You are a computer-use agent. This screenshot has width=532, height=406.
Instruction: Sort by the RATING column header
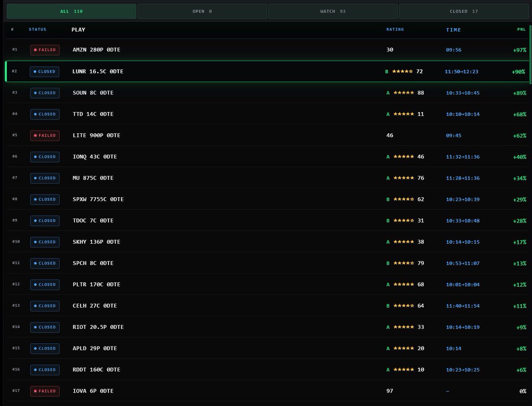pyautogui.click(x=395, y=30)
